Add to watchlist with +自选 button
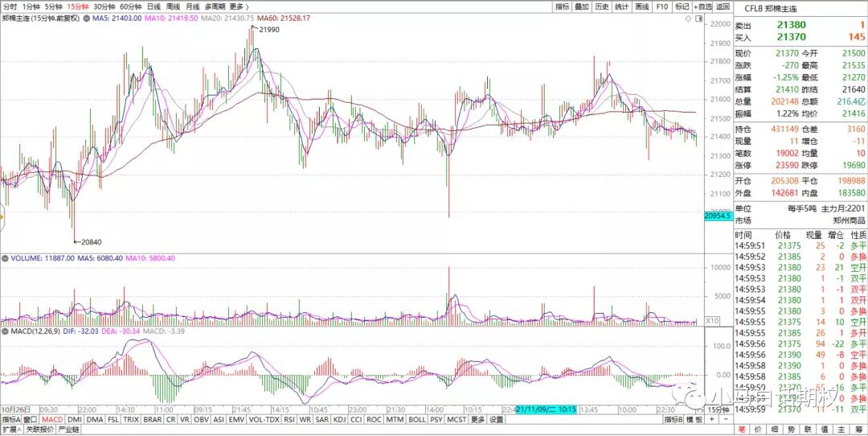868x436 pixels. (x=702, y=6)
